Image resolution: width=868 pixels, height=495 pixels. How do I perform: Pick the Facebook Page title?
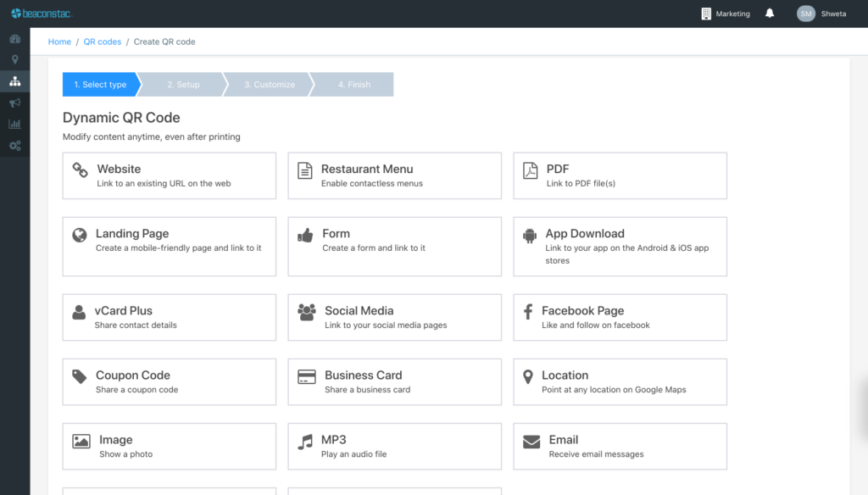point(583,310)
